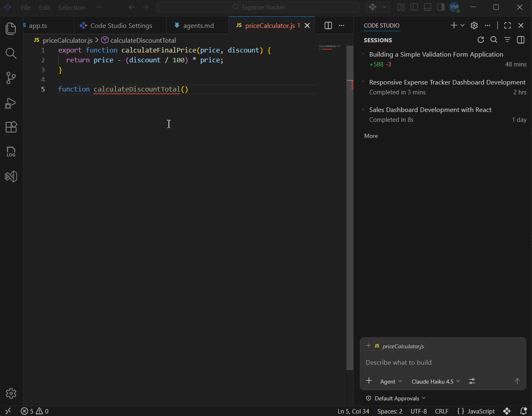Open the Search view in activity bar

[x=11, y=53]
